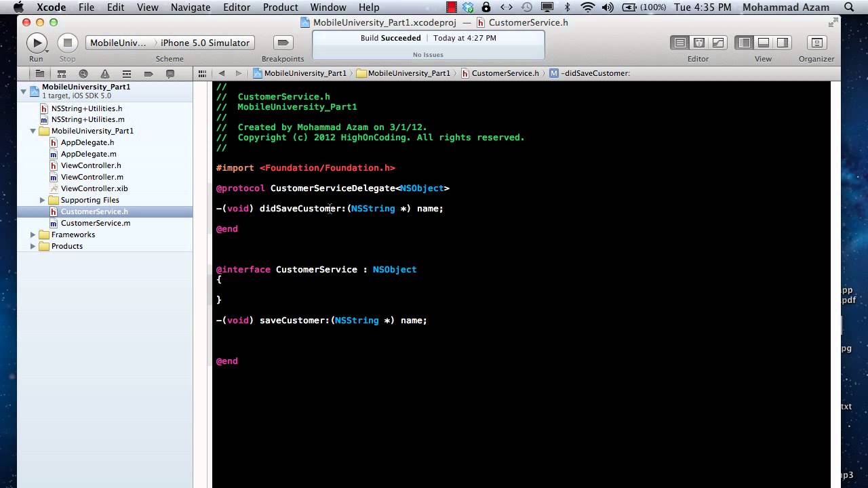The height and width of the screenshot is (488, 868).
Task: Show the Log navigator
Action: click(170, 73)
